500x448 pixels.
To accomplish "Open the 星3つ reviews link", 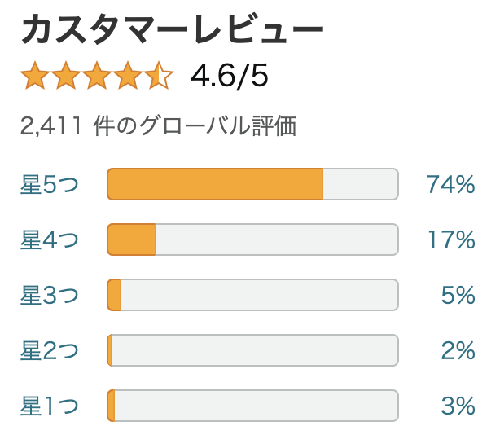I will (50, 295).
